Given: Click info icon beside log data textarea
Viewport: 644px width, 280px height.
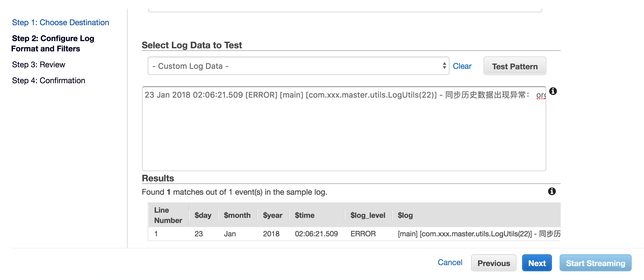Looking at the screenshot, I should tap(553, 91).
